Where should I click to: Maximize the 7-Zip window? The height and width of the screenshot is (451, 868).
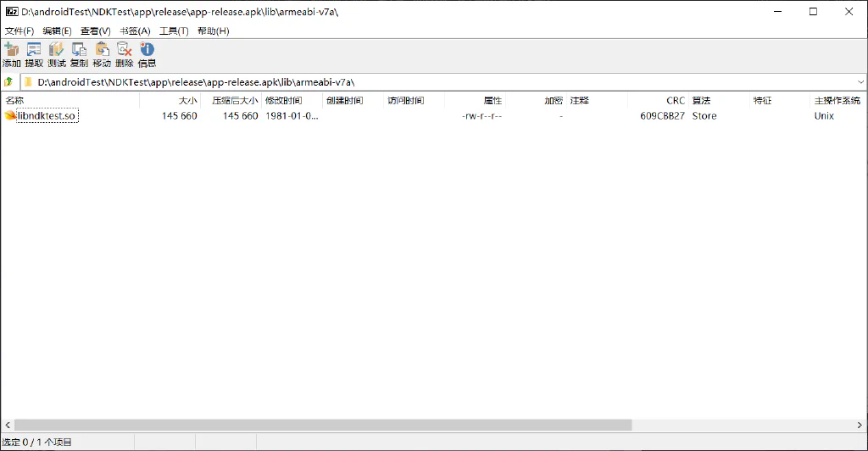pos(813,12)
